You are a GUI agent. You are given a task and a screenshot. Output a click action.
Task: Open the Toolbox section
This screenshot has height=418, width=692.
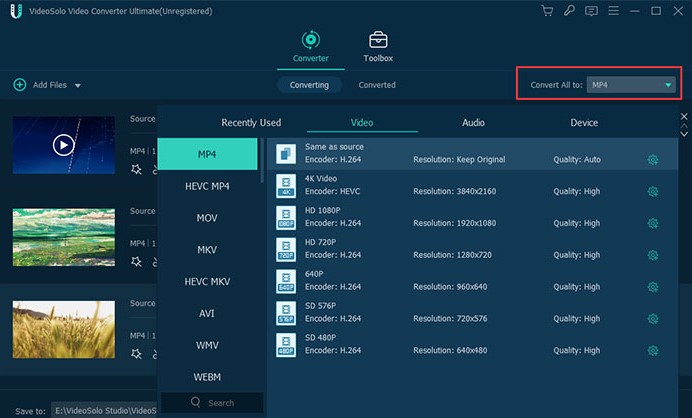click(378, 46)
